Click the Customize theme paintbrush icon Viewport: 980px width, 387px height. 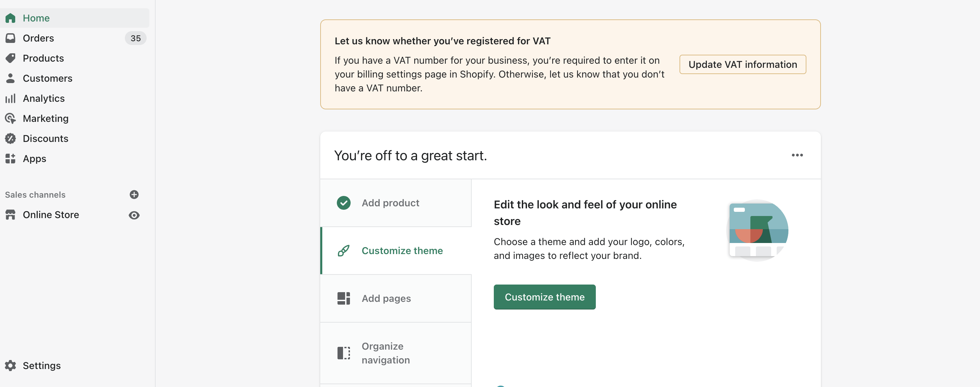(x=343, y=251)
